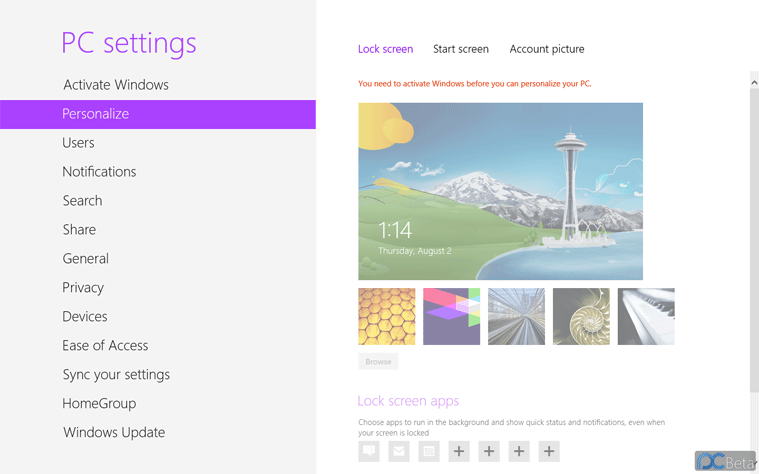The width and height of the screenshot is (759, 474).
Task: Open Activate Windows settings
Action: (x=116, y=85)
